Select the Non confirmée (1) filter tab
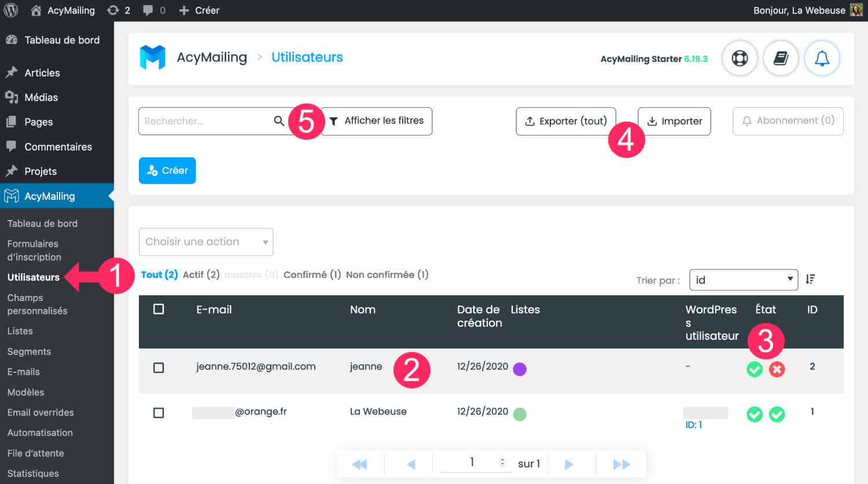The image size is (868, 484). [387, 274]
